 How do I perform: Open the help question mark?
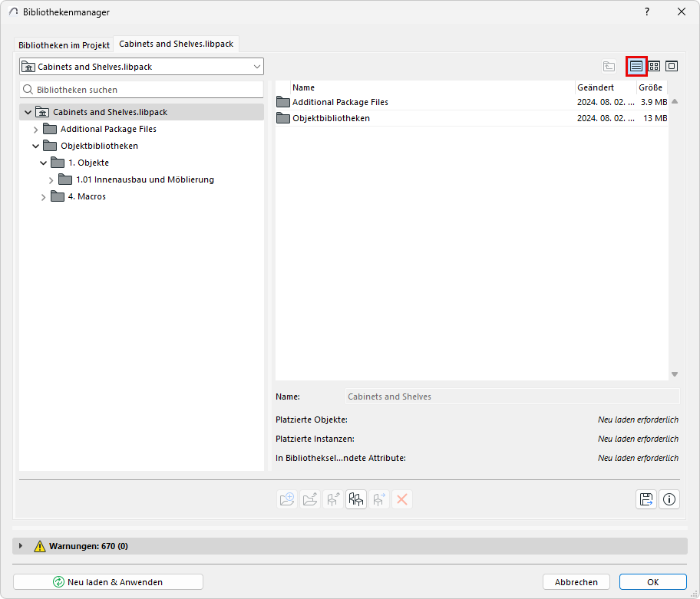[647, 12]
